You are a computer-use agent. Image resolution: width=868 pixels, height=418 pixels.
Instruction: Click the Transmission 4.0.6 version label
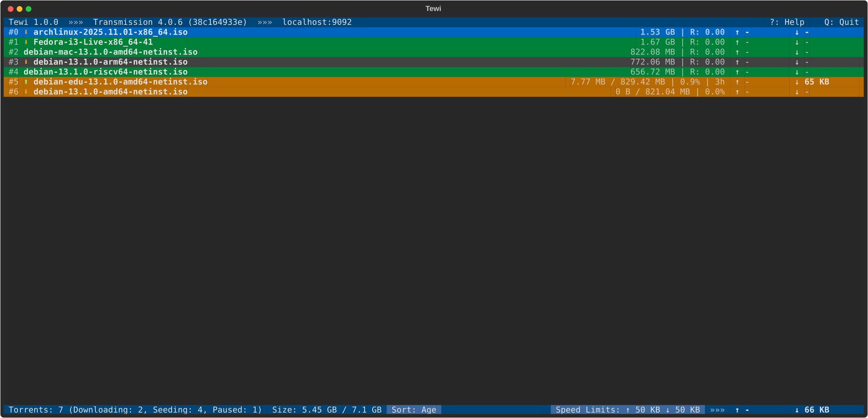(170, 22)
